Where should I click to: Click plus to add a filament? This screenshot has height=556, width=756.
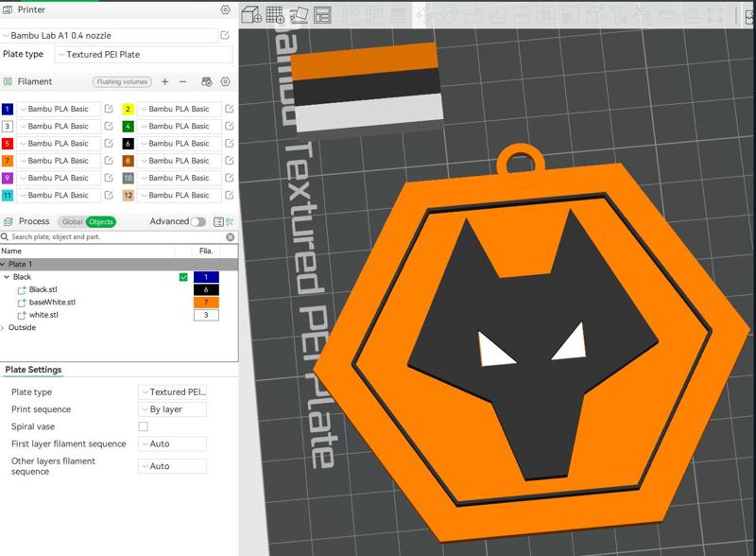[x=163, y=81]
